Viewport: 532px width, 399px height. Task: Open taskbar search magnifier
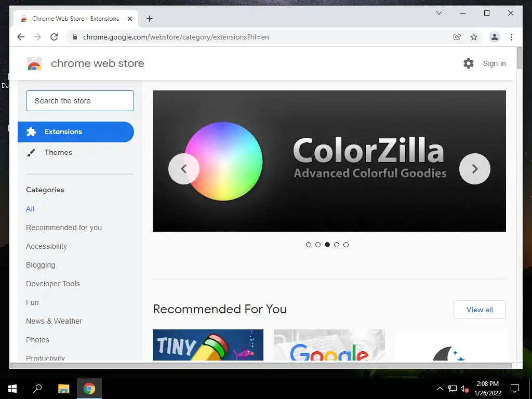click(x=37, y=389)
